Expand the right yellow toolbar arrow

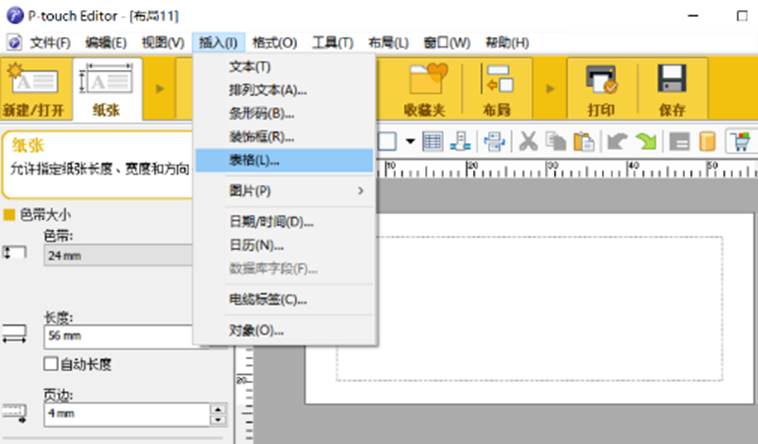pos(550,89)
